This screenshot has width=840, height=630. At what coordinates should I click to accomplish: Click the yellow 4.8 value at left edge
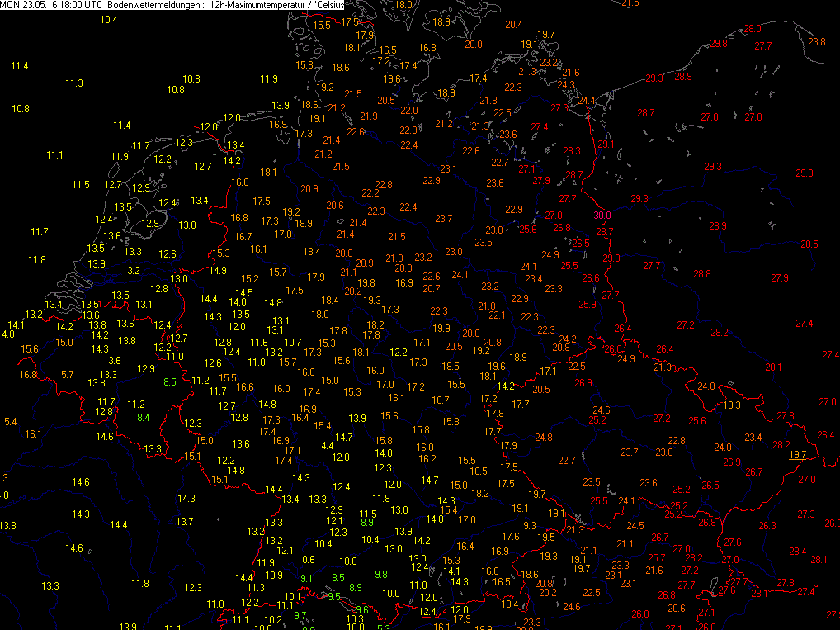tap(7, 334)
